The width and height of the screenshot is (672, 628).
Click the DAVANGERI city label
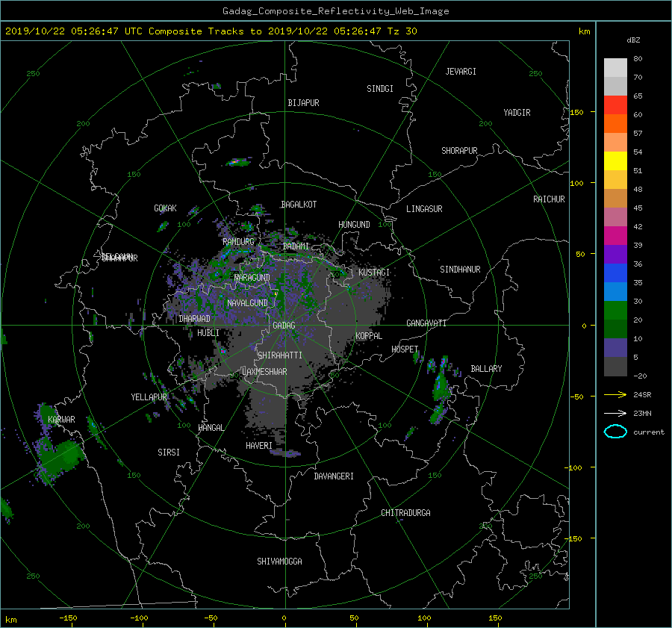pyautogui.click(x=334, y=476)
